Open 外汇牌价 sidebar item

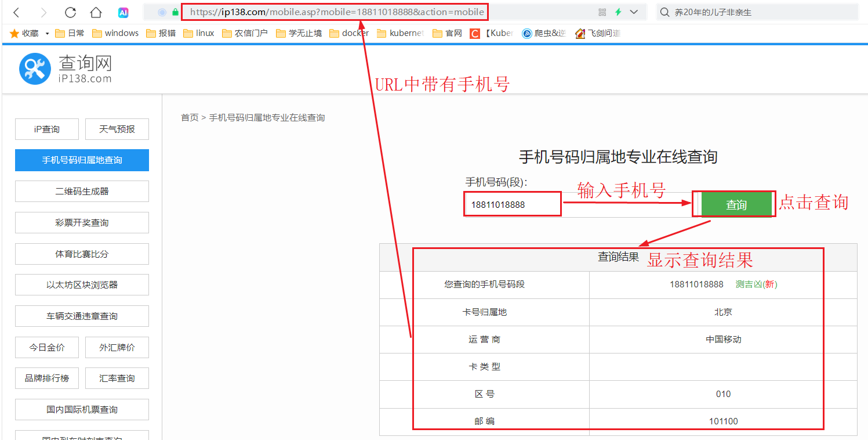click(117, 347)
